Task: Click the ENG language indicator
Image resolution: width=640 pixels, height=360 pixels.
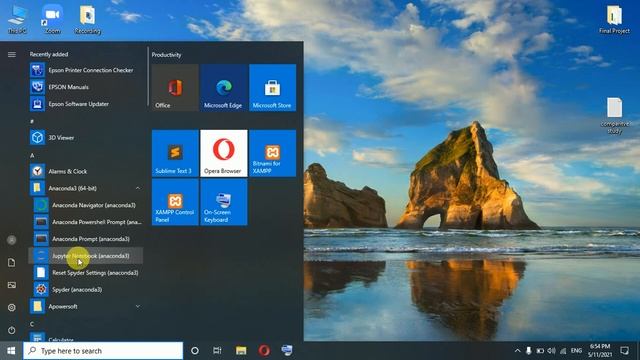Action: (576, 351)
